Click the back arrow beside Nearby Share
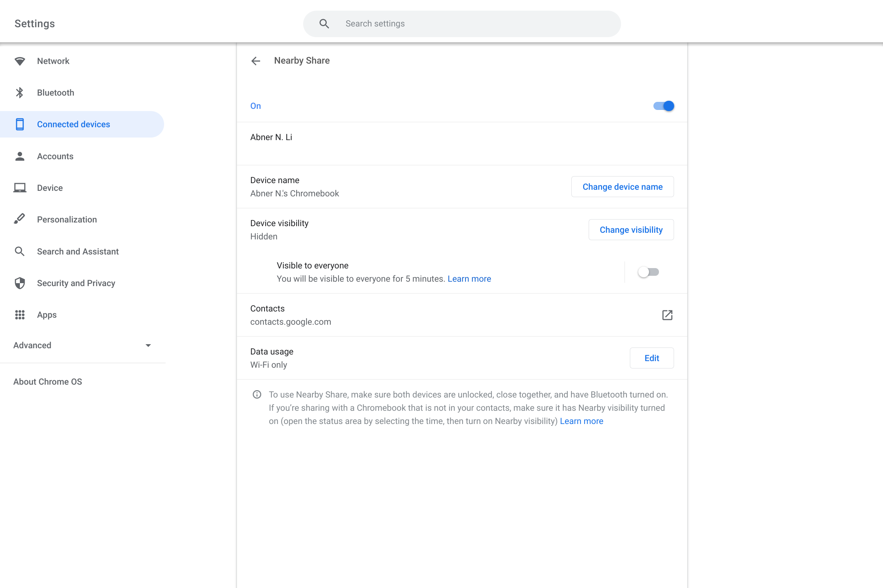 [255, 61]
